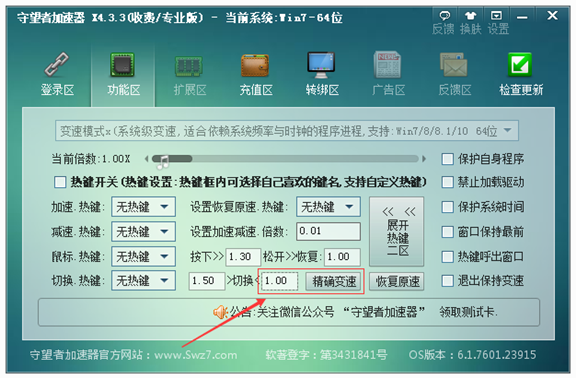Click the 检查更新 green check icon
Image resolution: width=576 pixels, height=378 pixels.
pyautogui.click(x=520, y=64)
